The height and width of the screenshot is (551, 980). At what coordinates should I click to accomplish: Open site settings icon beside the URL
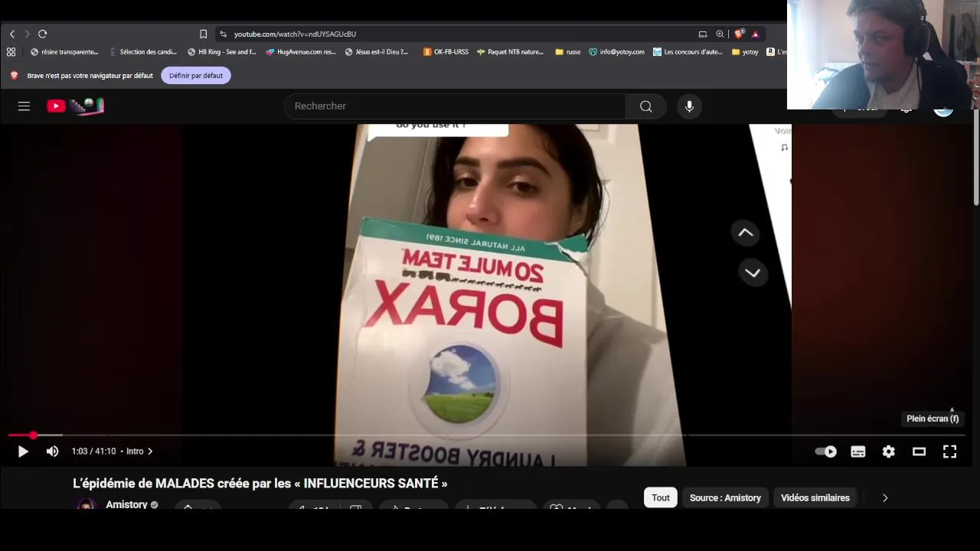coord(223,34)
